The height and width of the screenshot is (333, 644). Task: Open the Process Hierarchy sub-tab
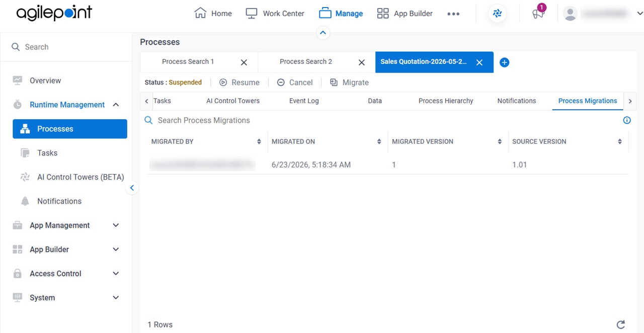(x=446, y=101)
